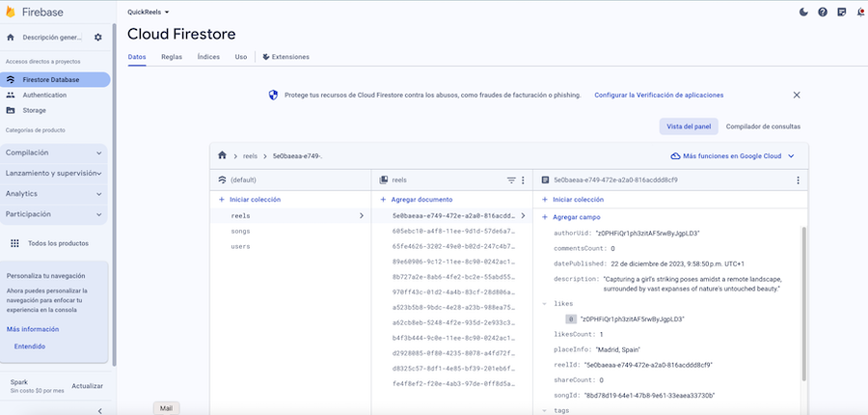
Task: Click the Todos los productos grid icon
Action: coord(14,243)
